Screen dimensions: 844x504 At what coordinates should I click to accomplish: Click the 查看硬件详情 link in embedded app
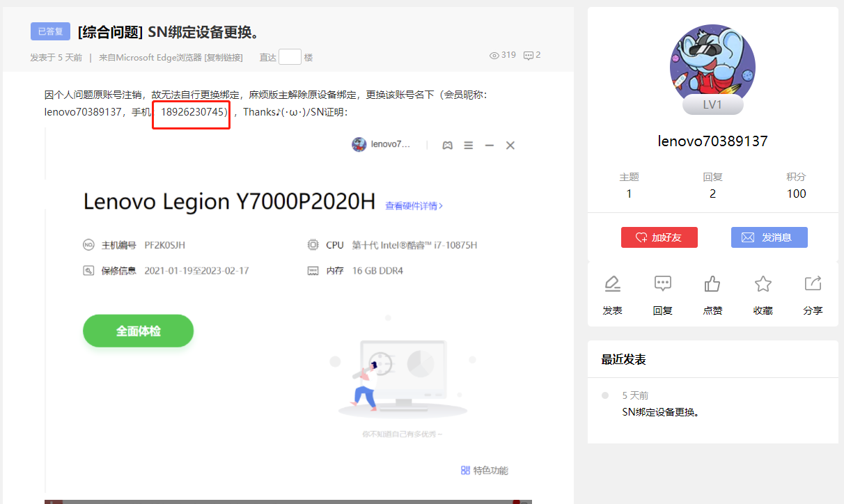click(x=414, y=206)
